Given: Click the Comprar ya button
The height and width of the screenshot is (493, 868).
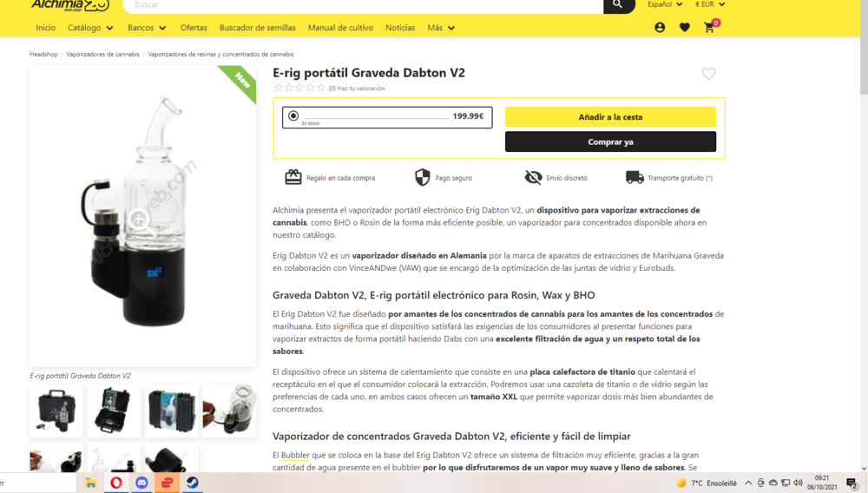Looking at the screenshot, I should [610, 141].
